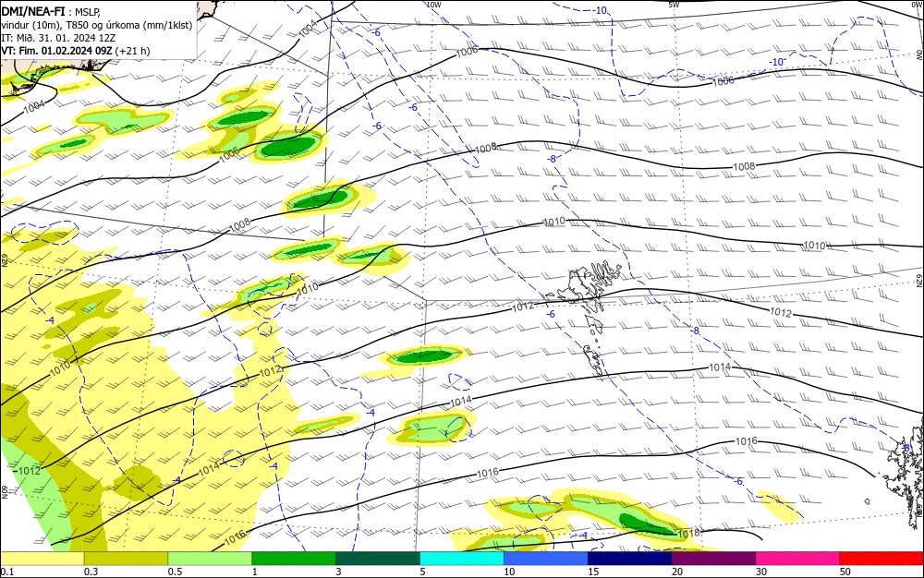Click the legend value '15'

tap(593, 572)
